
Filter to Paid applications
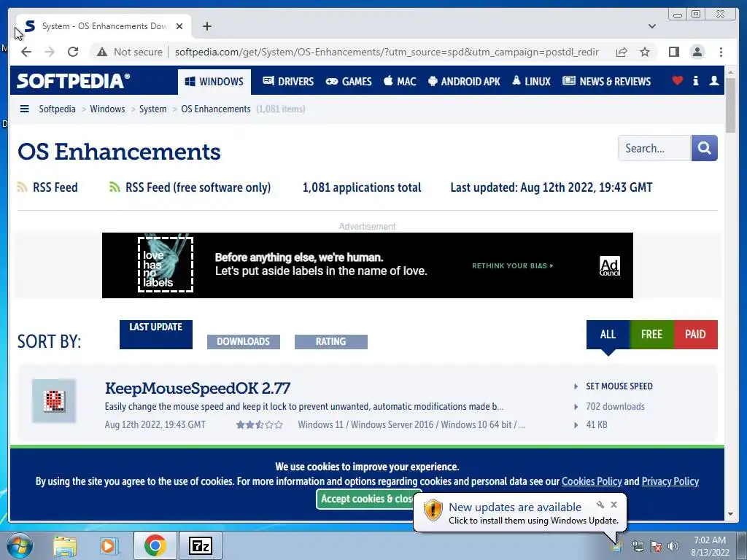[x=695, y=334]
